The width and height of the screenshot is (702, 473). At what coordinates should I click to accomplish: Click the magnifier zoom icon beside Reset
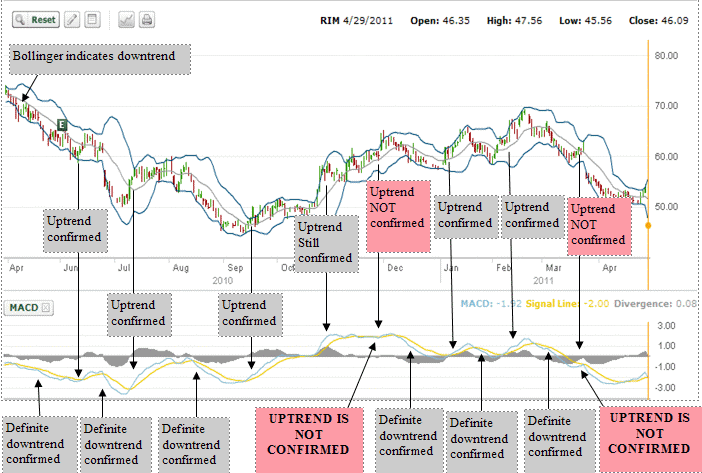[x=20, y=20]
